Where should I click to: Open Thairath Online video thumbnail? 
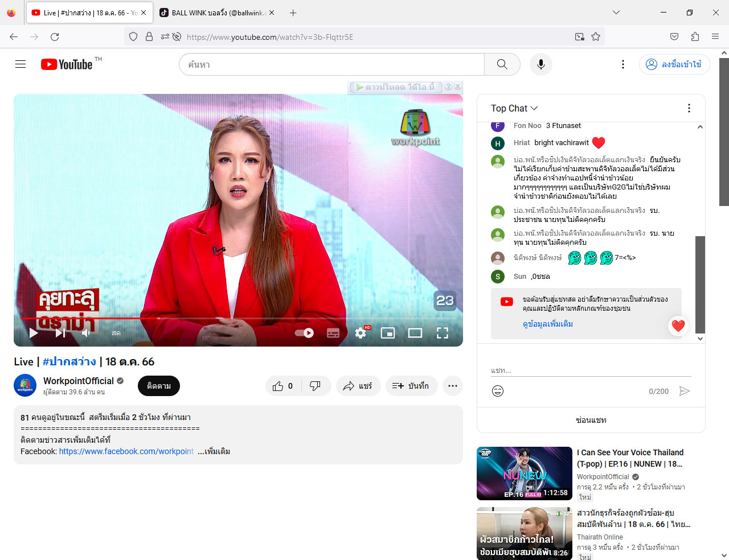coord(525,533)
